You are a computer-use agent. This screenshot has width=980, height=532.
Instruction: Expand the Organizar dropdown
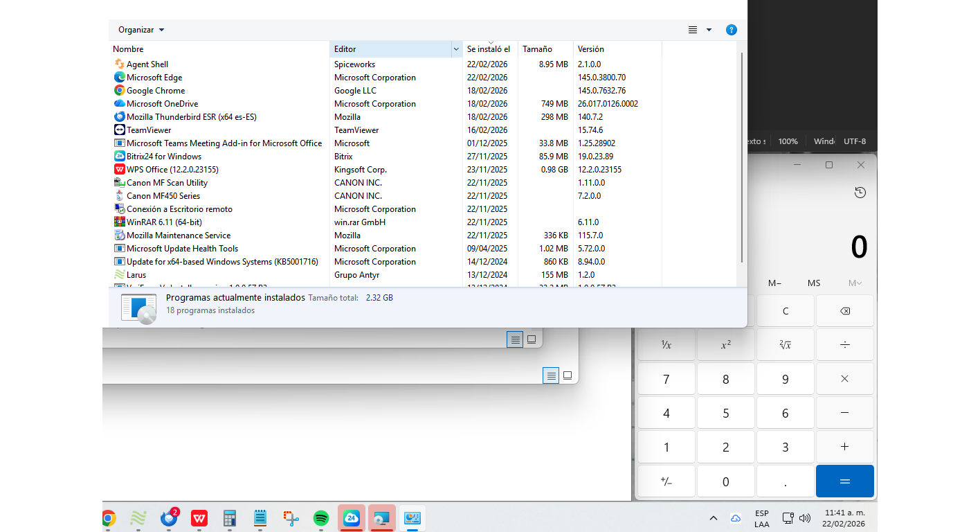(x=141, y=30)
